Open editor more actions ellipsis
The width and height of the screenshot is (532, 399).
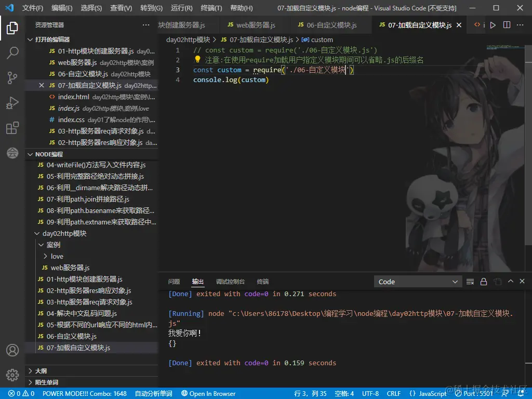(x=520, y=25)
